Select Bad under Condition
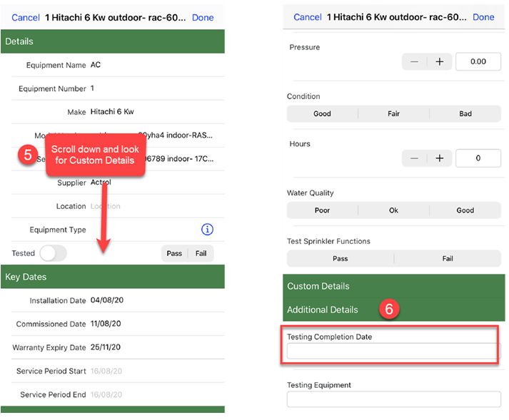509x420 pixels. pyautogui.click(x=465, y=113)
